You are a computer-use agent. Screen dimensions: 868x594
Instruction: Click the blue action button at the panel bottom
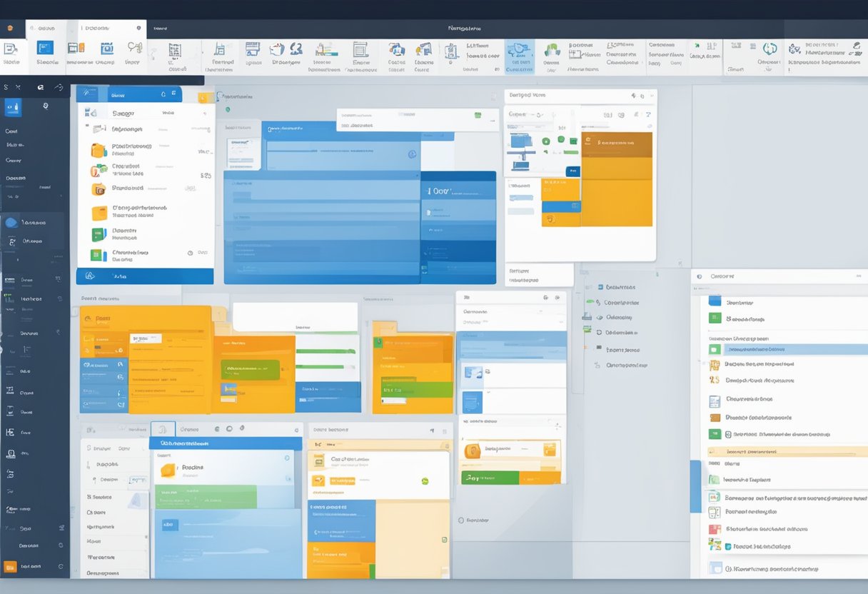tap(143, 276)
